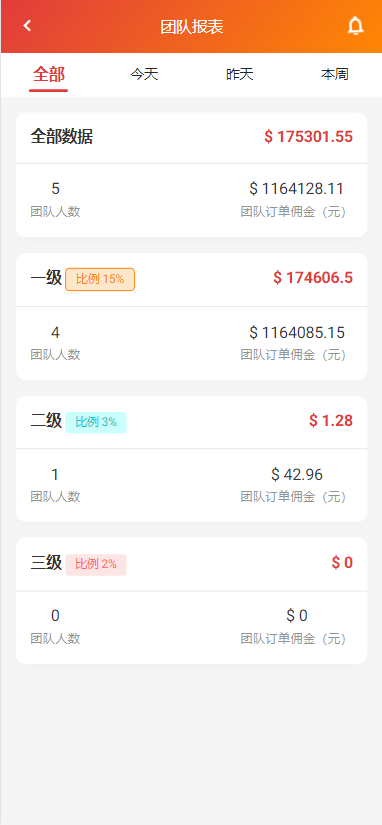Click the $ 1164128.11 order commission value
382x825 pixels.
[x=297, y=188]
